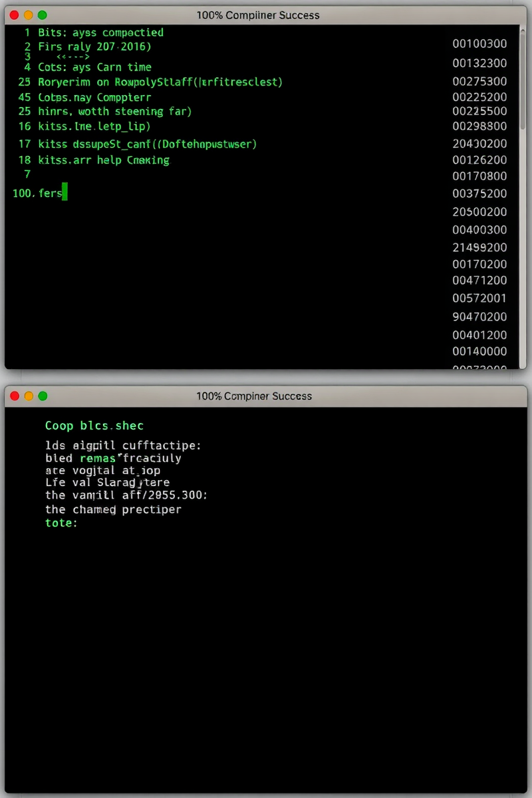The width and height of the screenshot is (532, 798).
Task: Click the value 00298800
Action: 479,126
